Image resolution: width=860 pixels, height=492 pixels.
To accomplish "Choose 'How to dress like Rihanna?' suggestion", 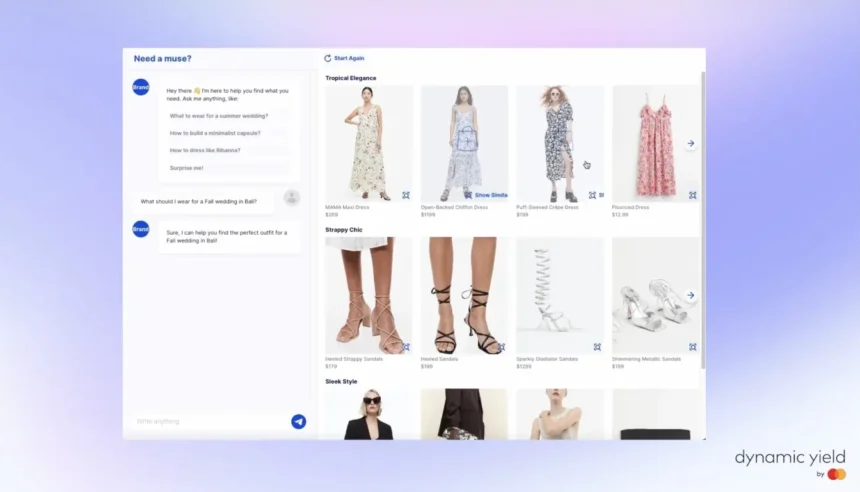I will (x=227, y=150).
